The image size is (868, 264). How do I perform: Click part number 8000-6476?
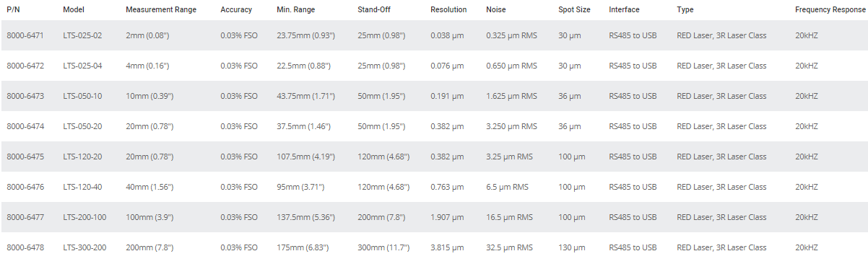(25, 187)
